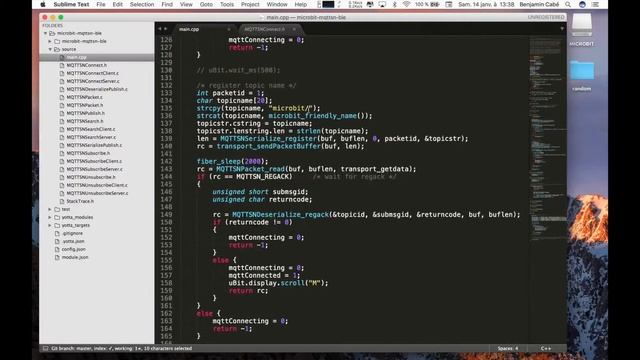Image resolution: width=640 pixels, height=360 pixels.
Task: Open the Tools menu
Action: 227,4
